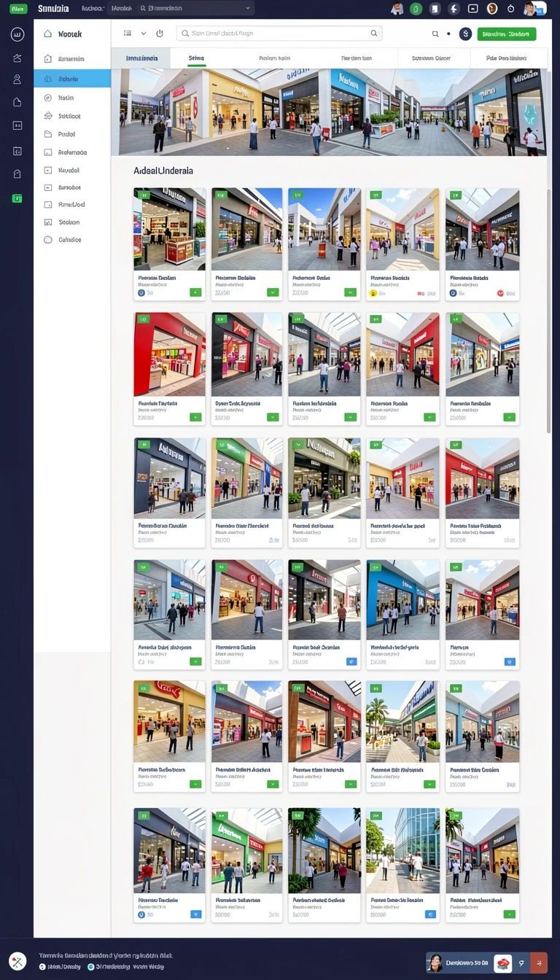This screenshot has height=980, width=560.
Task: Open the dark round S avatar icon
Action: coord(465,34)
